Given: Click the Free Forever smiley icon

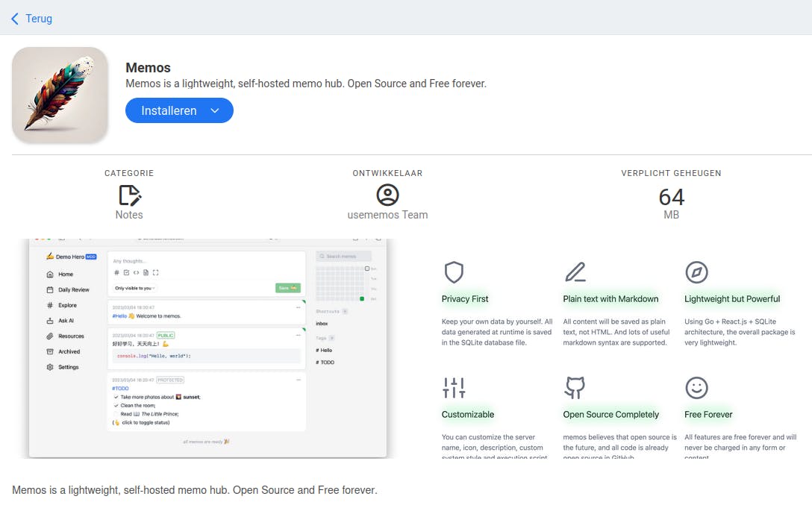Looking at the screenshot, I should point(696,388).
